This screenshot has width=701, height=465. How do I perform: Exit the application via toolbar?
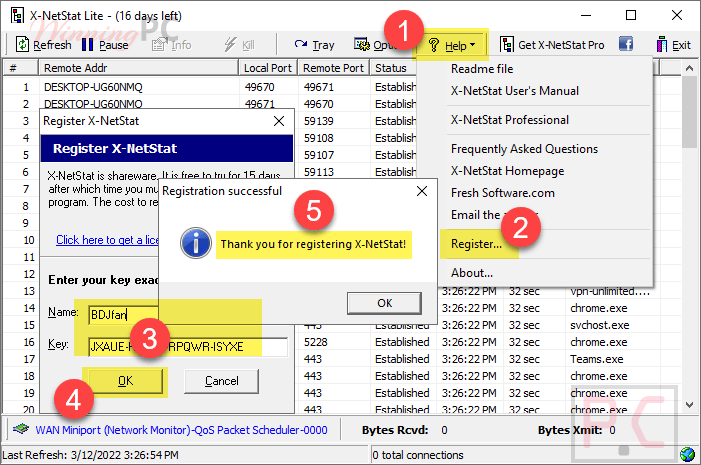(x=674, y=45)
